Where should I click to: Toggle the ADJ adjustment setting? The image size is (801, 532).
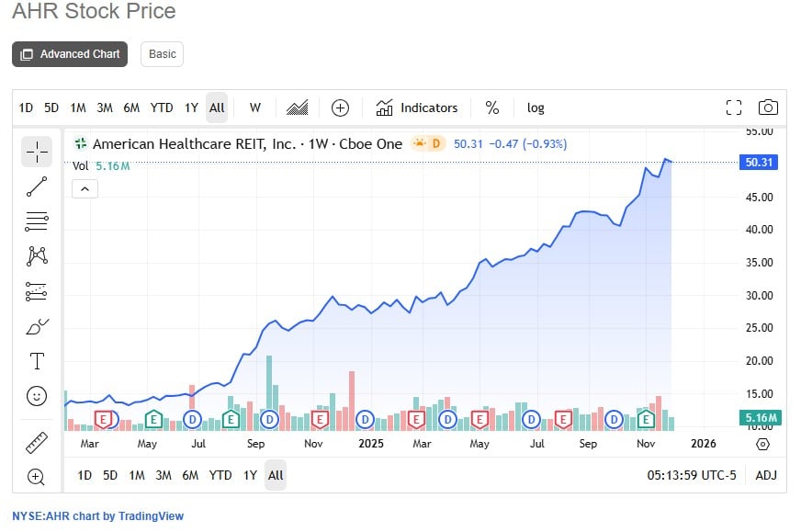click(766, 475)
